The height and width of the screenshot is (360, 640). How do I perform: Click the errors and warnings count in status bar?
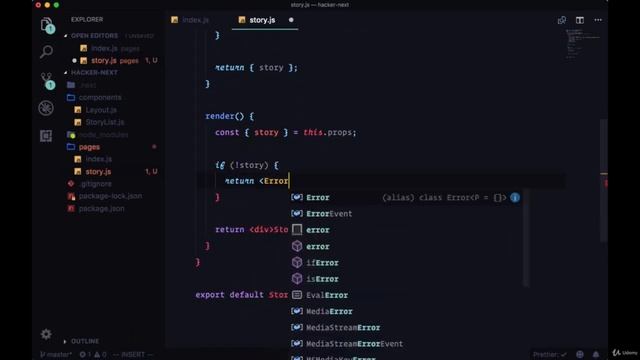tap(93, 354)
